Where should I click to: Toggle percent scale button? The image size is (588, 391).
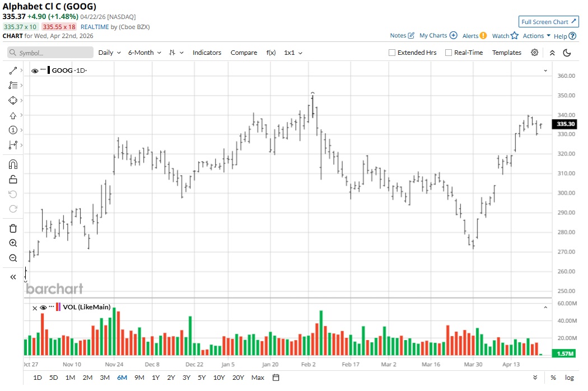click(553, 378)
